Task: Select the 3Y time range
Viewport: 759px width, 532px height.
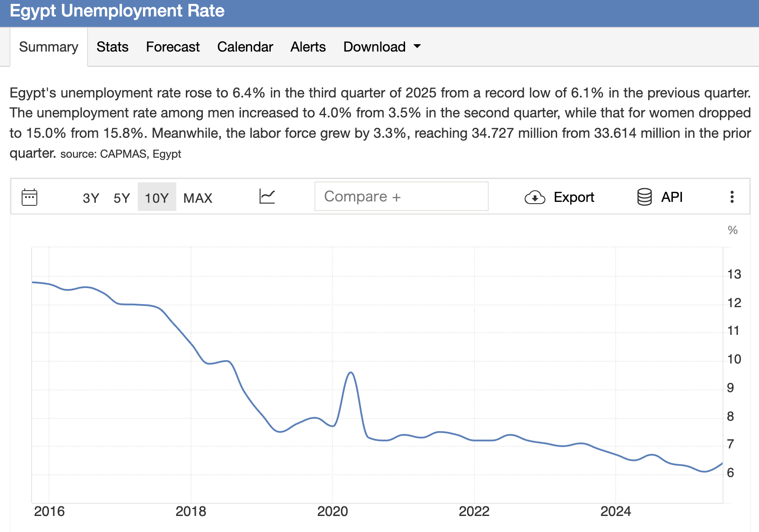Action: [91, 198]
